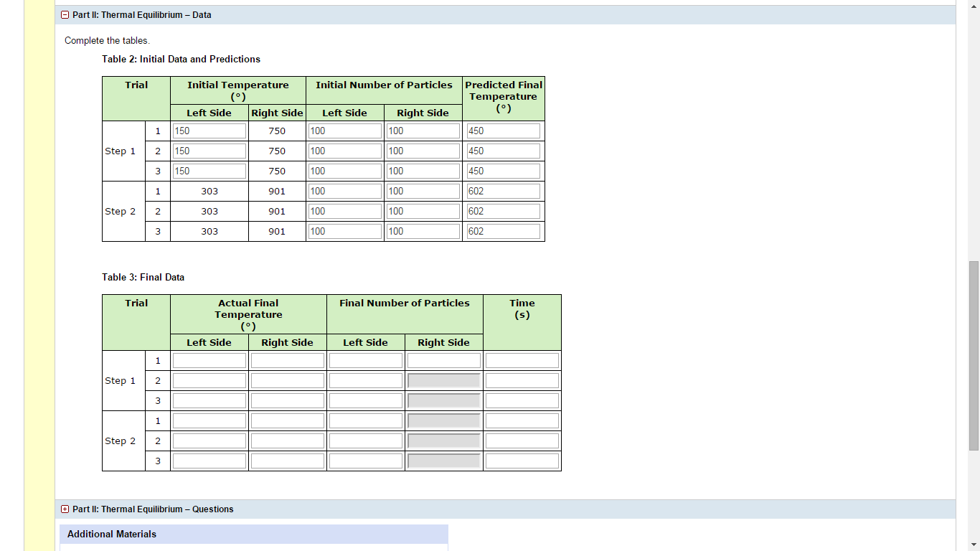Click the Step 1 Trial 1 Actual Final Temperature Left Side box

coord(209,359)
